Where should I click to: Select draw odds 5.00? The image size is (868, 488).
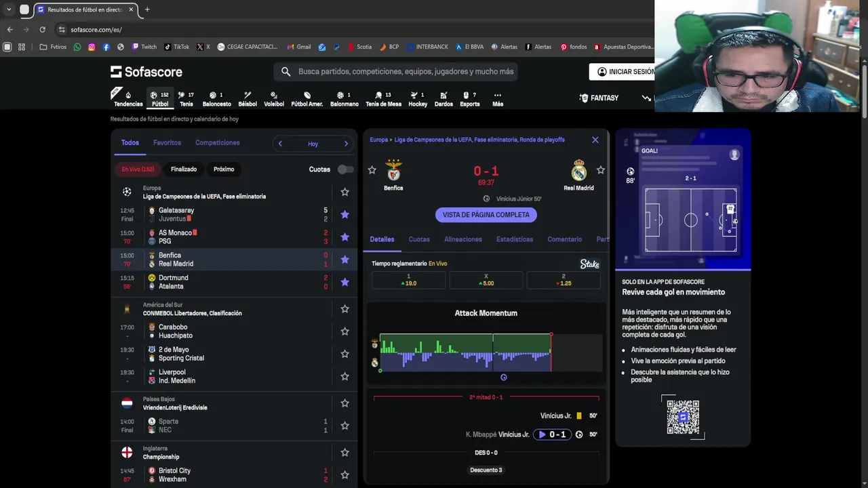pyautogui.click(x=486, y=280)
